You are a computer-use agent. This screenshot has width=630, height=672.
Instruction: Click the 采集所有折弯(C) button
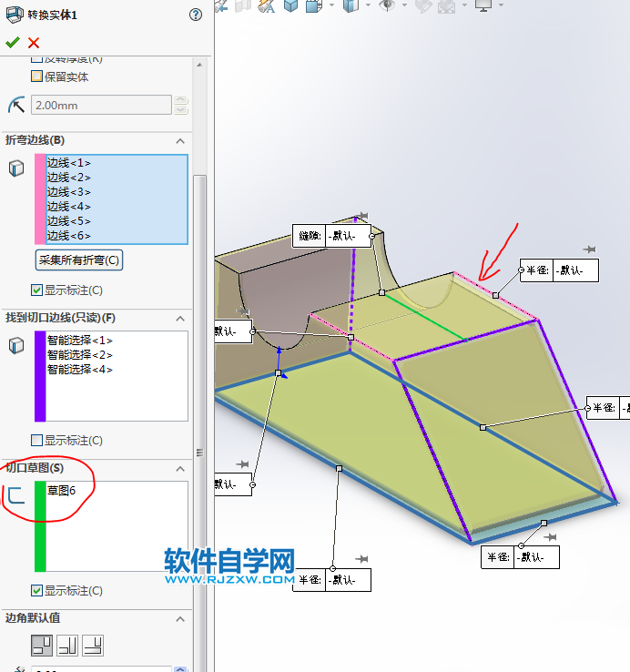tap(79, 260)
